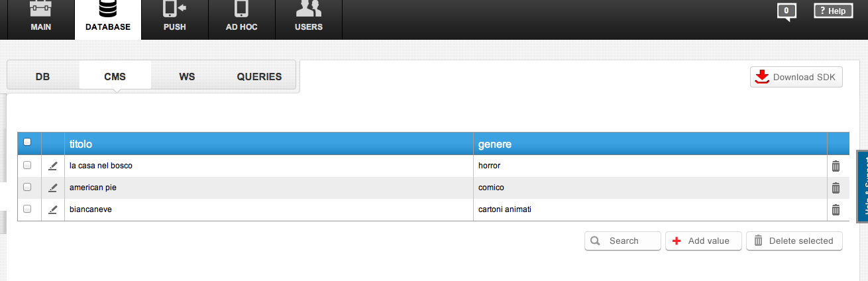Open the notifications bubble showing 0
868x281 pixels.
coord(787,11)
